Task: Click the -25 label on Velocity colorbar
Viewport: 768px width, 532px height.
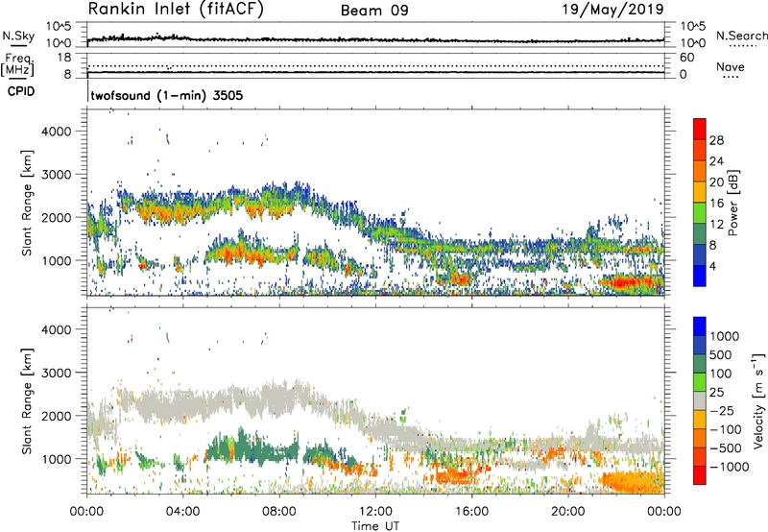Action: point(722,411)
